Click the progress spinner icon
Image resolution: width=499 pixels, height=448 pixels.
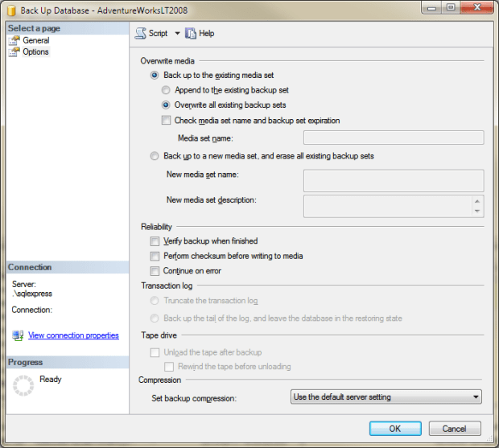(x=23, y=386)
